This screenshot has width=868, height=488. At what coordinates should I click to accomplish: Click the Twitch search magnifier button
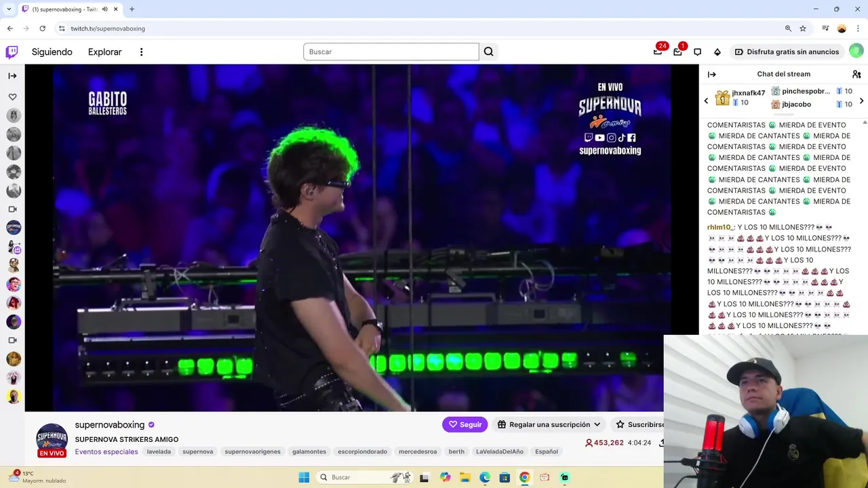pos(488,52)
